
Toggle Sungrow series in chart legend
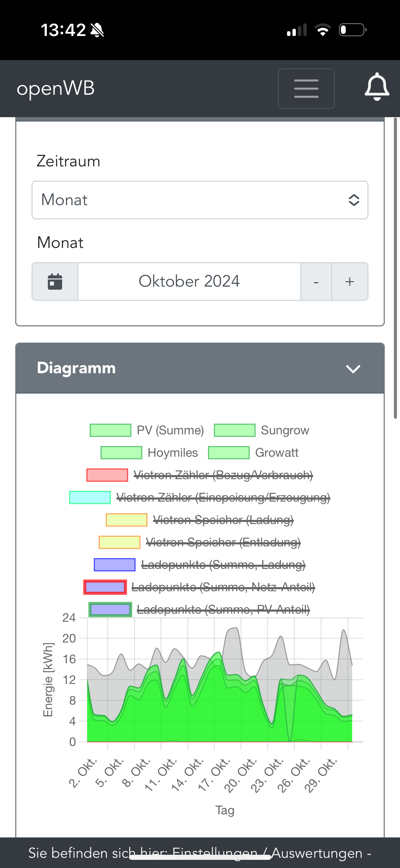coord(261,430)
